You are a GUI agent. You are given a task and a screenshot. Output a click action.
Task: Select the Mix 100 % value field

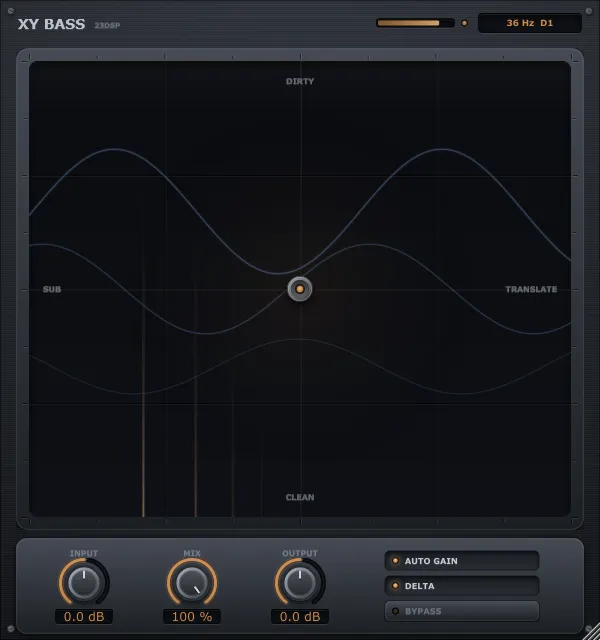coord(192,616)
